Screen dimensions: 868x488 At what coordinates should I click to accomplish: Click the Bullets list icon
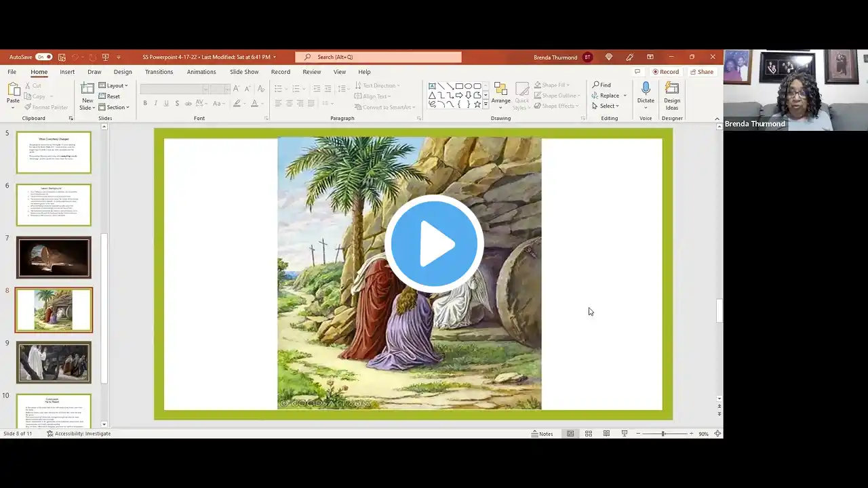pos(279,89)
